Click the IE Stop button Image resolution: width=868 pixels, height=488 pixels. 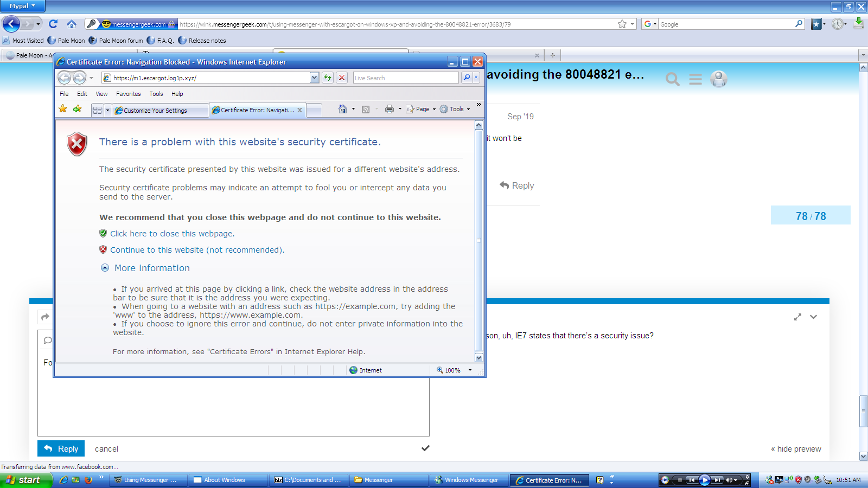coord(342,78)
